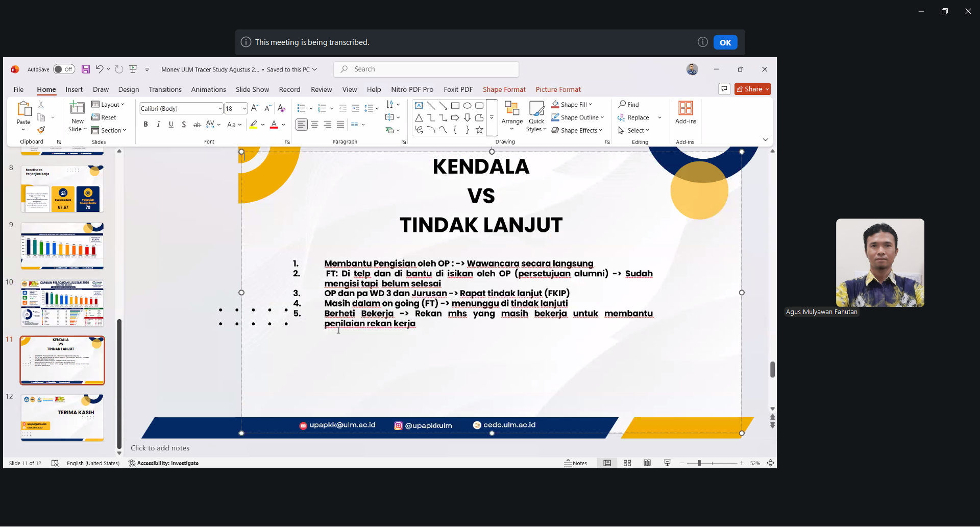The height and width of the screenshot is (527, 980).
Task: Click the zoom slider handle
Action: (699, 463)
